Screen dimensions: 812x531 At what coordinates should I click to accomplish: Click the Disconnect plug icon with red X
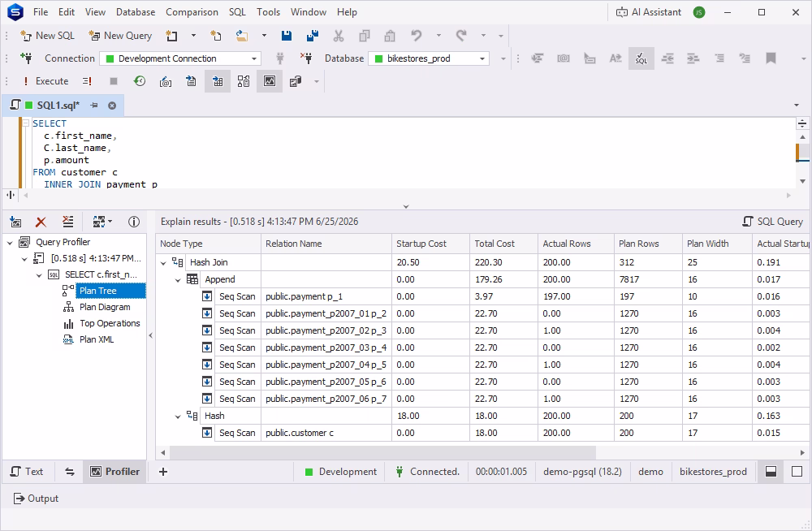pos(306,58)
